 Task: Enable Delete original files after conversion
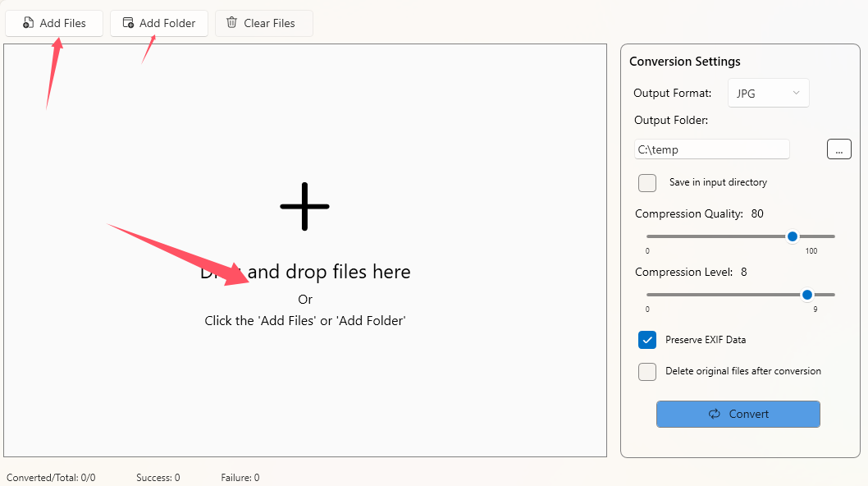pos(647,371)
